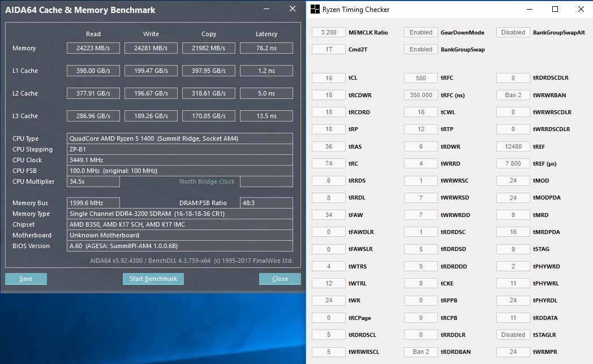Viewport: 593px width, 364px height.
Task: Click the tMRDPDA value 16 box
Action: (513, 232)
